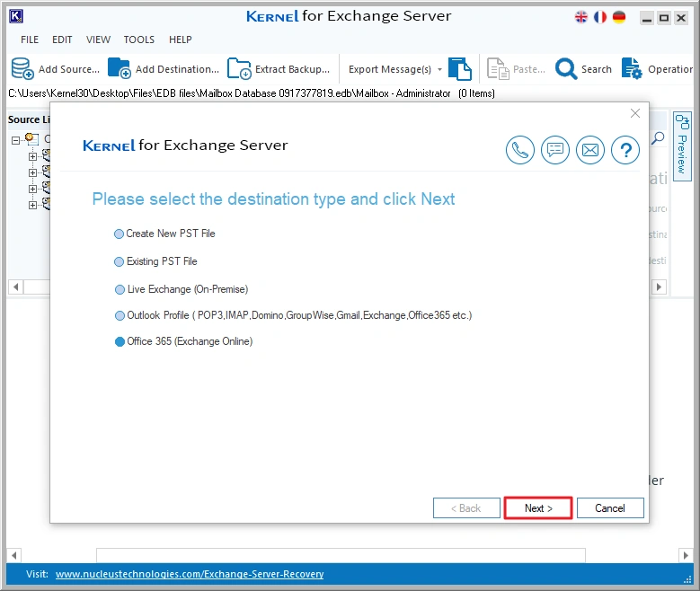Click the Paste toolbar icon
Viewport: 700px width, 591px height.
pos(497,69)
